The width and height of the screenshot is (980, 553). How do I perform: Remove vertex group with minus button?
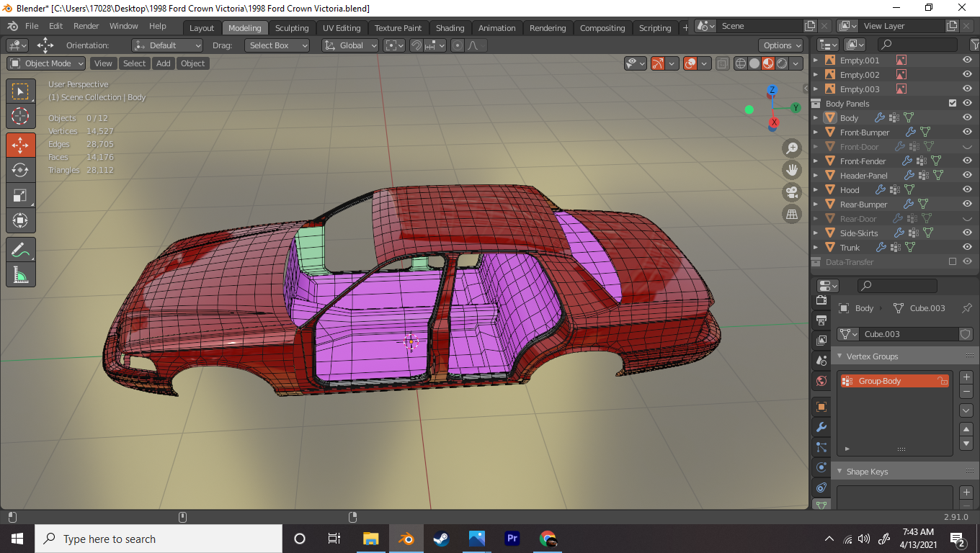966,392
